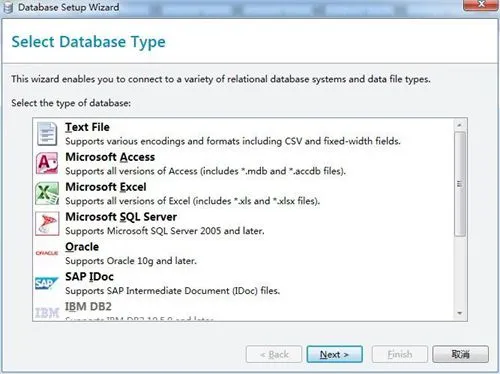Click the Oracle logo icon
The width and height of the screenshot is (500, 374).
pyautogui.click(x=47, y=253)
